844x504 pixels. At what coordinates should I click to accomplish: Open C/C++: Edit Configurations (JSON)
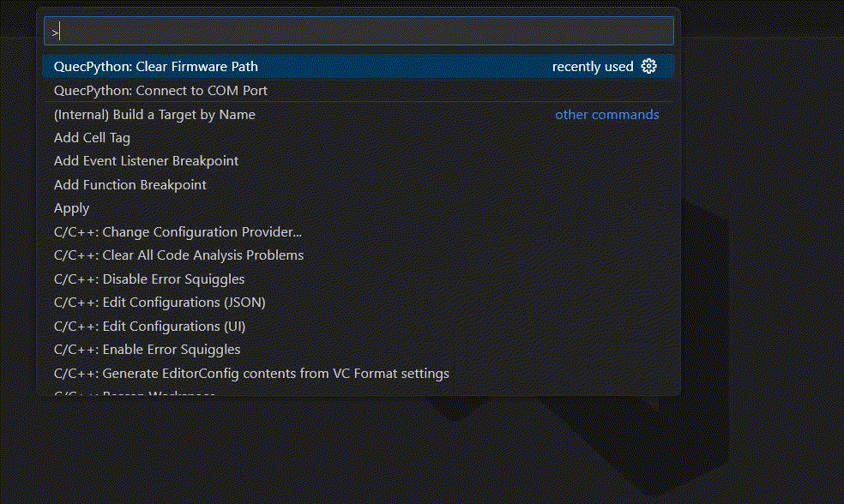(x=359, y=303)
